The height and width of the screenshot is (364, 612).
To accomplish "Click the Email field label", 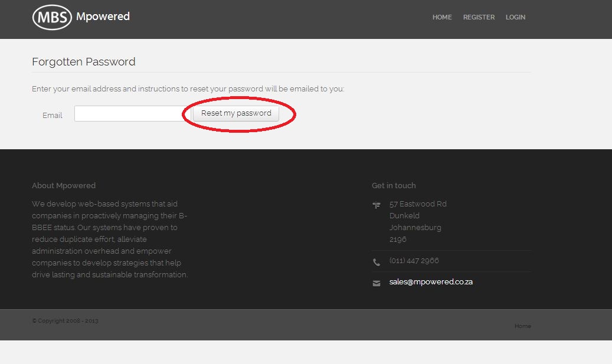I will (x=52, y=115).
